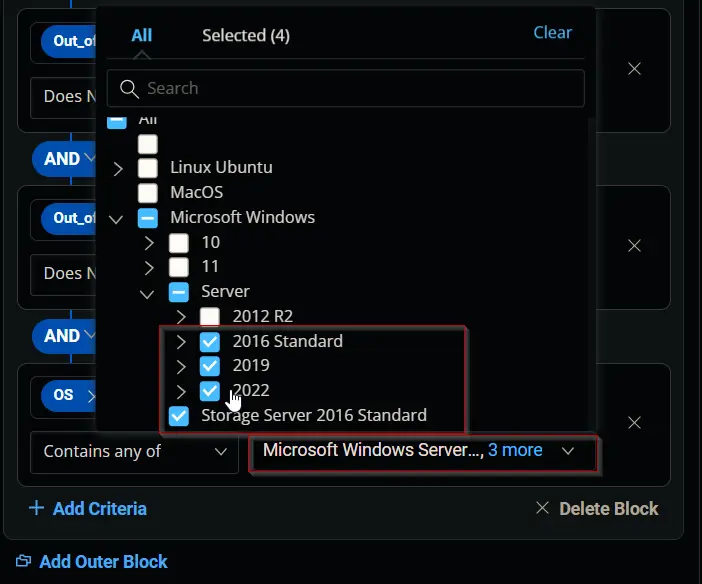Select the Microsoft Windows label
This screenshot has width=702, height=584.
point(242,217)
